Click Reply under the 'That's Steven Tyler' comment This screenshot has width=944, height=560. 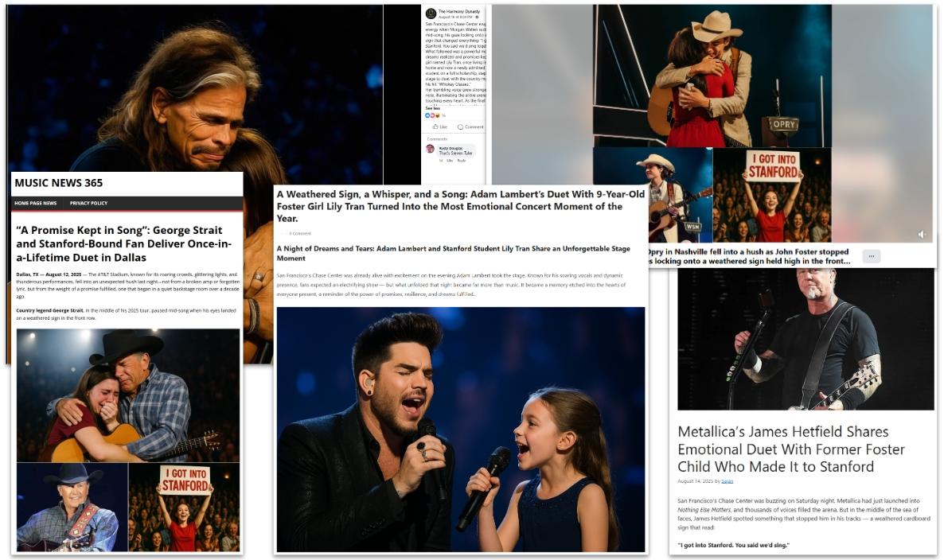(461, 161)
